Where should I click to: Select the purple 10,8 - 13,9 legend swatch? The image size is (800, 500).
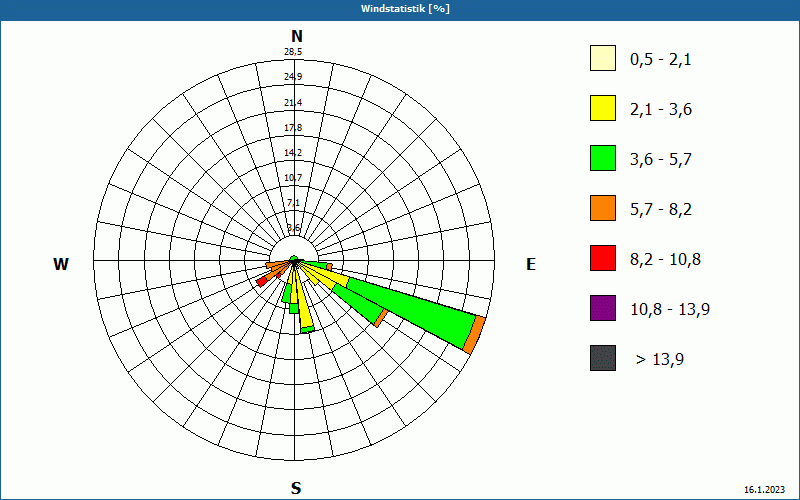point(603,308)
